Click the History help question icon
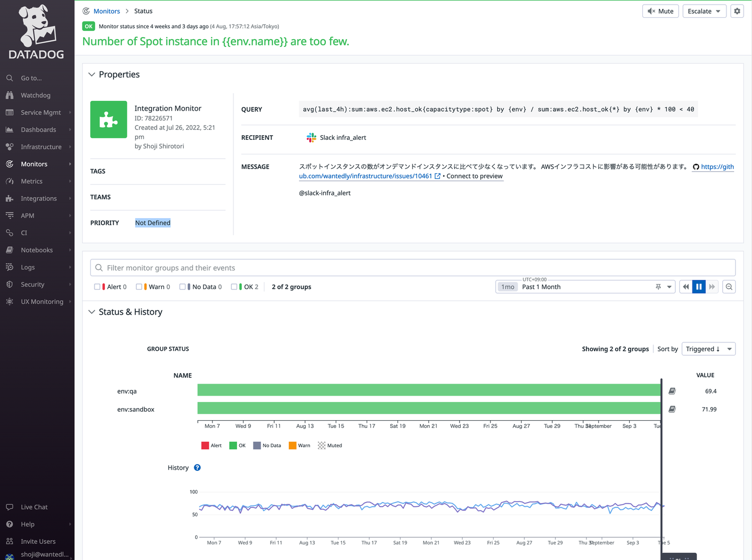The width and height of the screenshot is (752, 560). pos(197,468)
